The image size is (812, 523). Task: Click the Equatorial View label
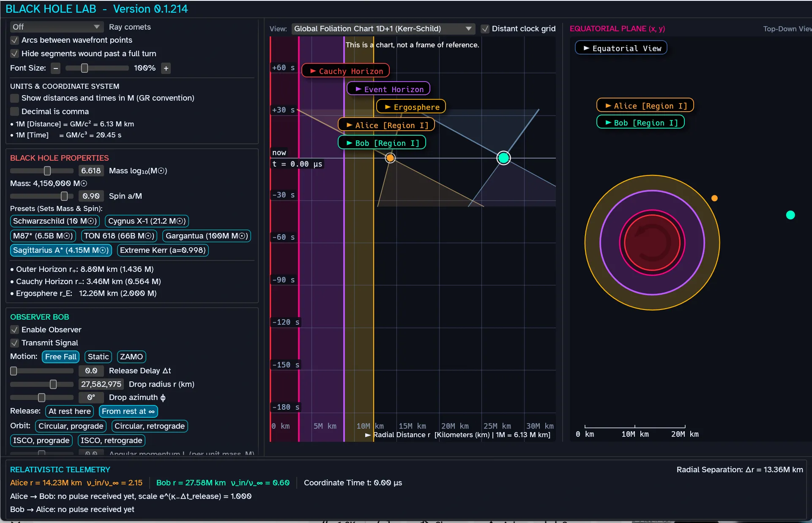pos(621,48)
